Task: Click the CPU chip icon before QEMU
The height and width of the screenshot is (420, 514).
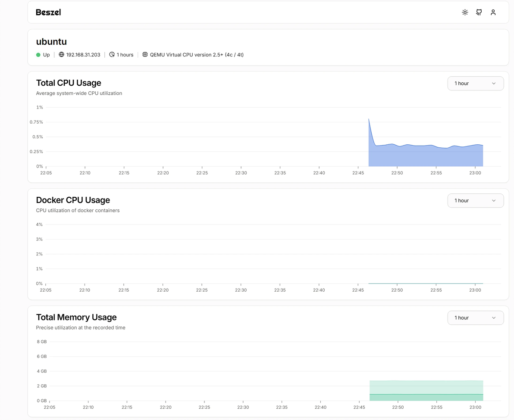Action: coord(145,55)
